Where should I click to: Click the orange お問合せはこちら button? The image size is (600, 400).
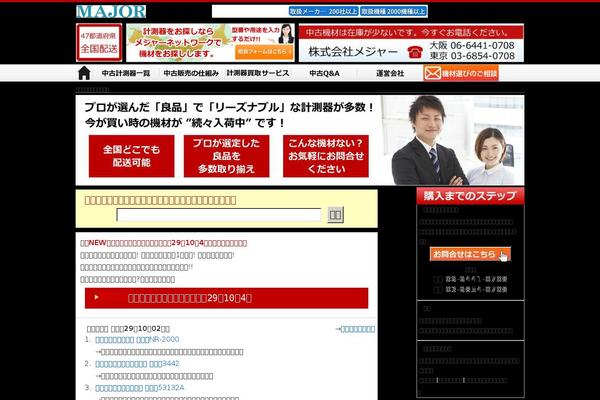pos(470,254)
